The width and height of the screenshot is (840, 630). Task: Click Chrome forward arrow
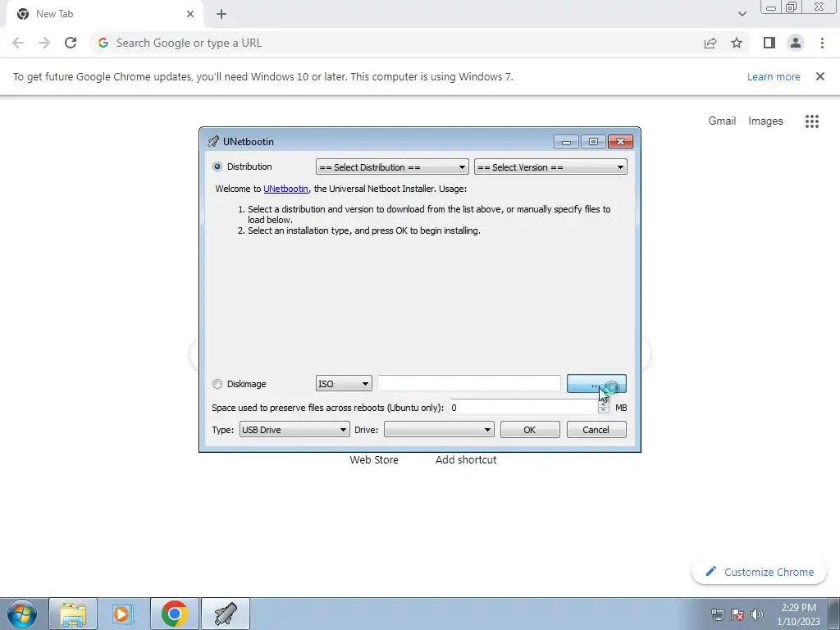pyautogui.click(x=44, y=43)
